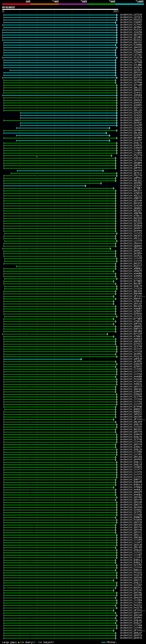Select the UniRef100_Q39450 label
Viewport: 146px width, 644px height.
[131, 105]
